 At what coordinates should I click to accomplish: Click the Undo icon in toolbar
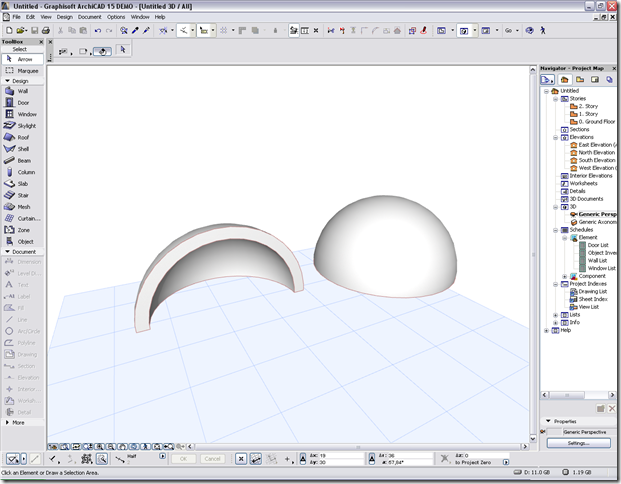coord(97,30)
